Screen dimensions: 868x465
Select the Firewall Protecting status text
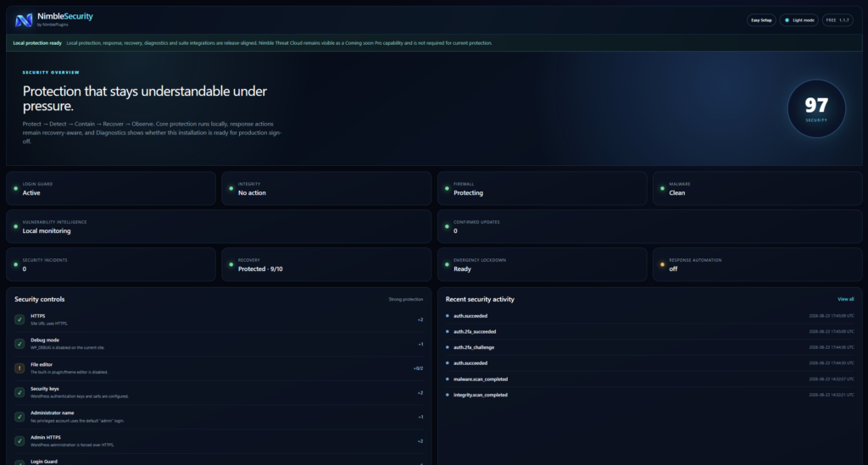pos(468,193)
